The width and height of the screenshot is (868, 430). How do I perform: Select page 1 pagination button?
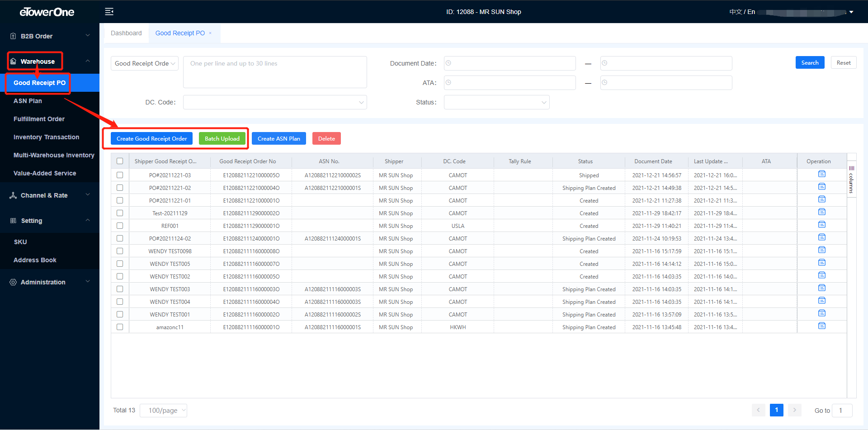(x=777, y=410)
